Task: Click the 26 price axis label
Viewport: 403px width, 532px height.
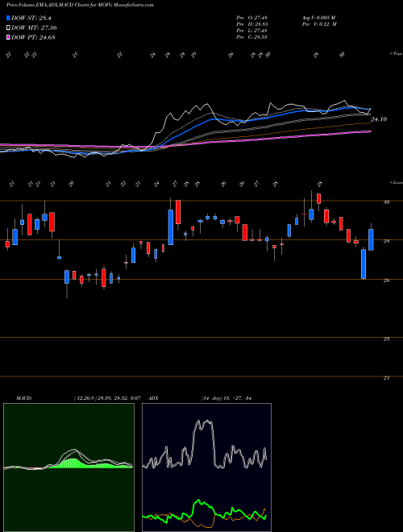Action: 386,281
